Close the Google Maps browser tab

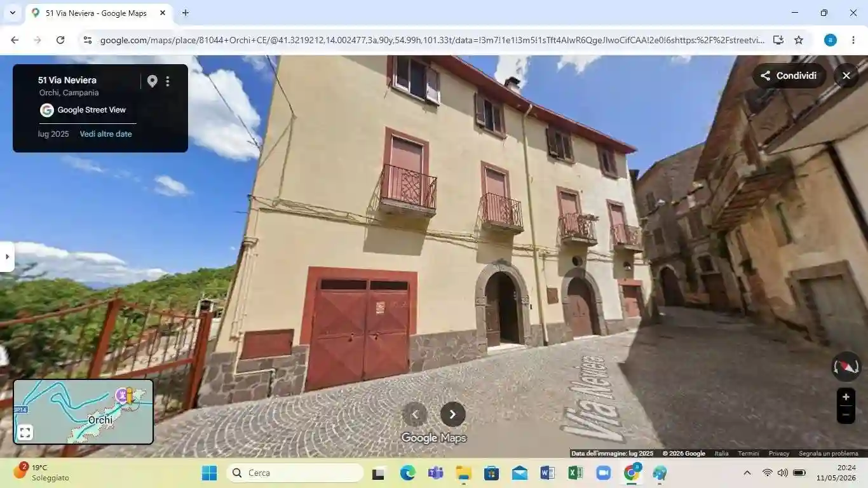click(x=163, y=13)
